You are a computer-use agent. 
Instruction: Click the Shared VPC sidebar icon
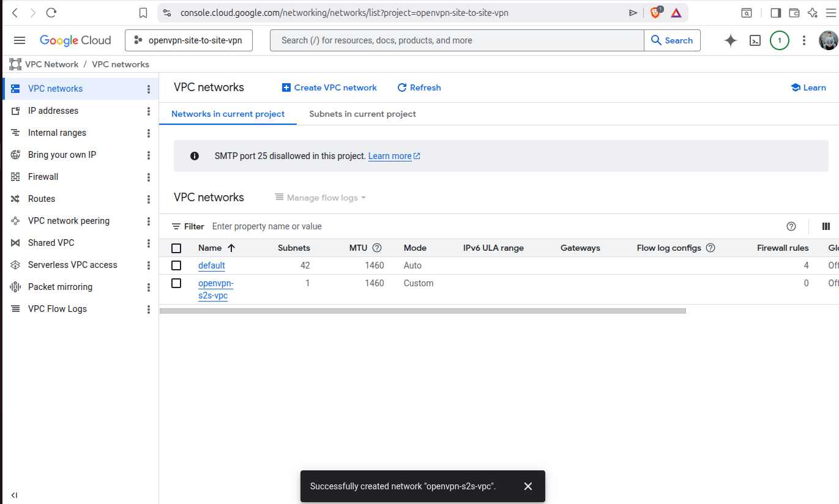[x=16, y=243]
